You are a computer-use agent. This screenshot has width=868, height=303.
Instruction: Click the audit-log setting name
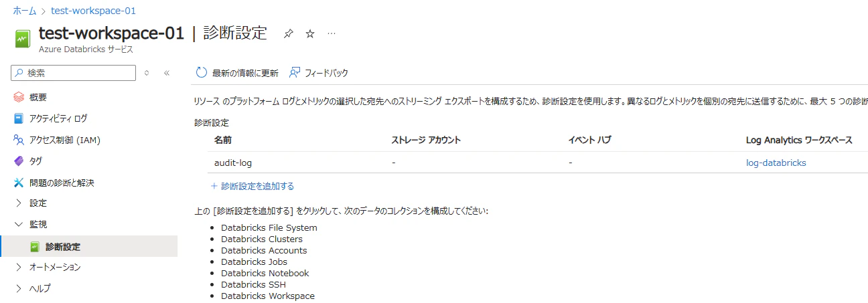pos(233,163)
